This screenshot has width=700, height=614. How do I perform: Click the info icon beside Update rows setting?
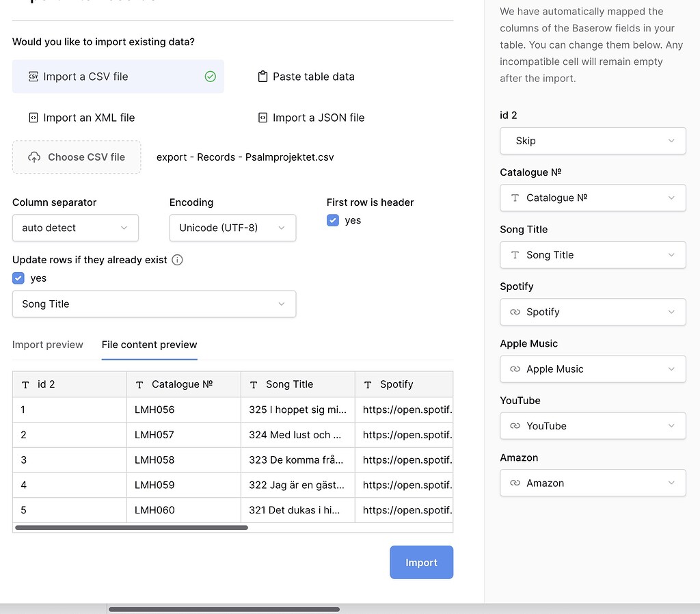point(178,260)
